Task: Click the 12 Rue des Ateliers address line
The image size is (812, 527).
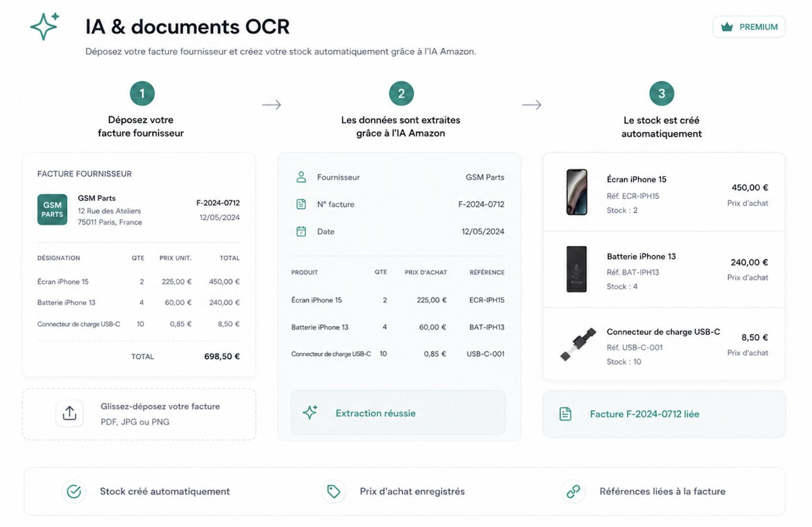Action: coord(109,211)
